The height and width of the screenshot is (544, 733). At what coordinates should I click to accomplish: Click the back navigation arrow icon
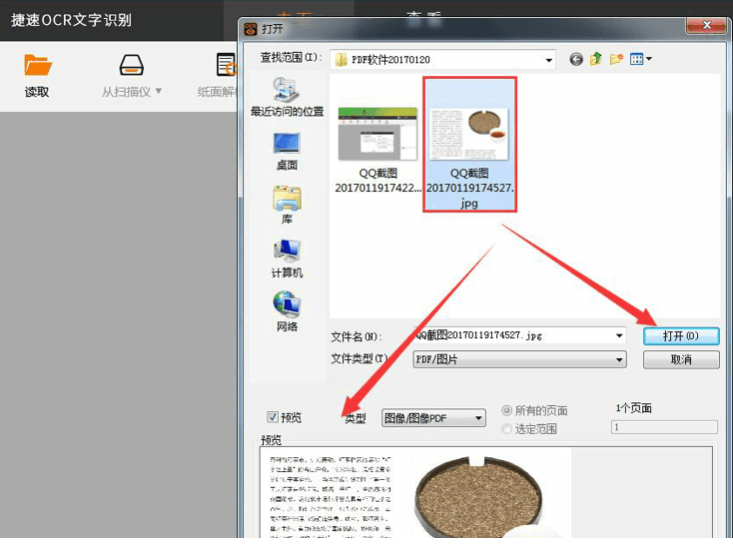576,60
